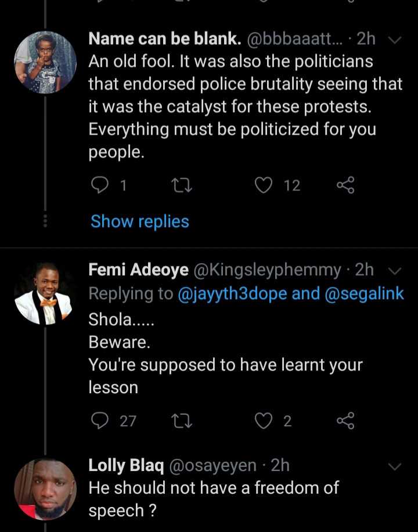Viewport: 418px width, 532px height.
Task: Open Lolly Blaq's profile picture
Action: 45,489
